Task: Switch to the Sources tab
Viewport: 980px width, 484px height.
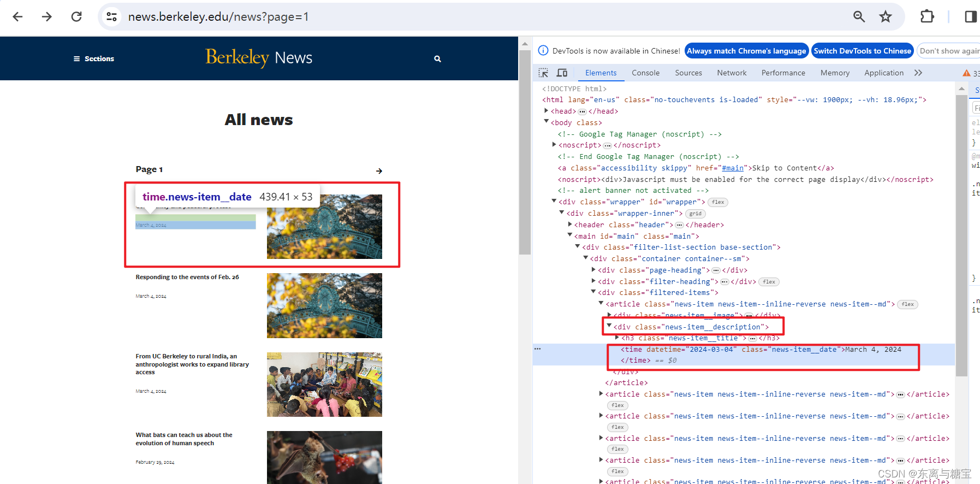Action: pyautogui.click(x=688, y=73)
